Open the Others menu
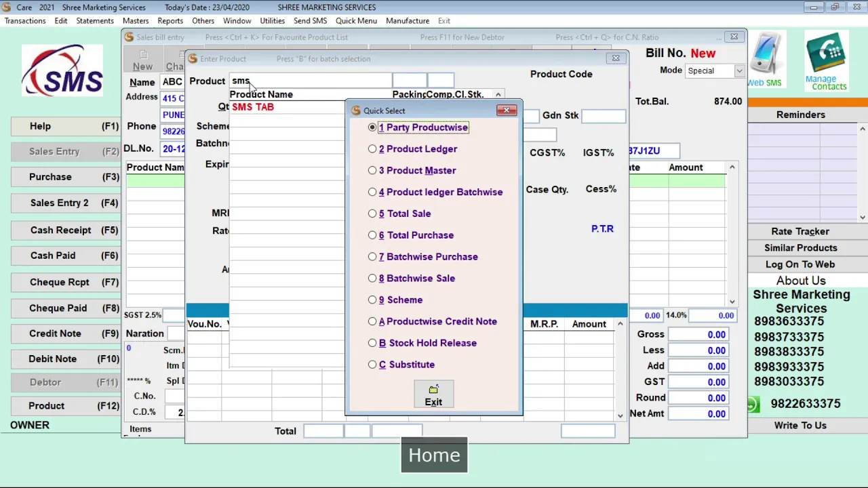 click(x=203, y=21)
